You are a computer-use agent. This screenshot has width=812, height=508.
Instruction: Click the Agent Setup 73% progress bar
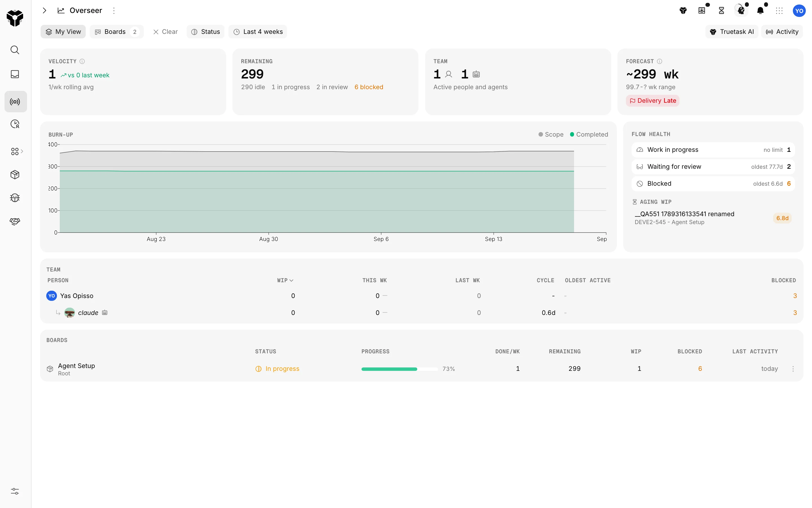pos(399,369)
